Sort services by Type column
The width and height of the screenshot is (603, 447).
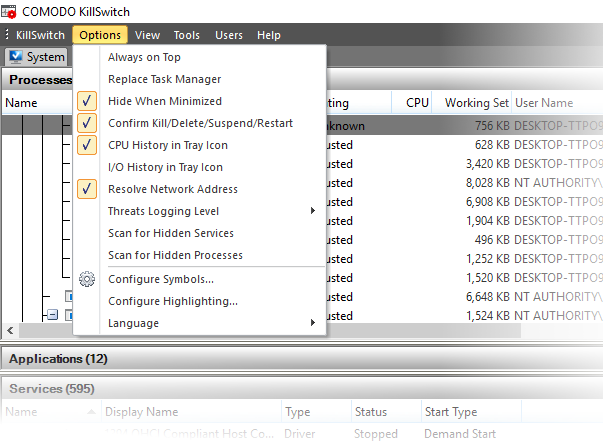[316, 412]
